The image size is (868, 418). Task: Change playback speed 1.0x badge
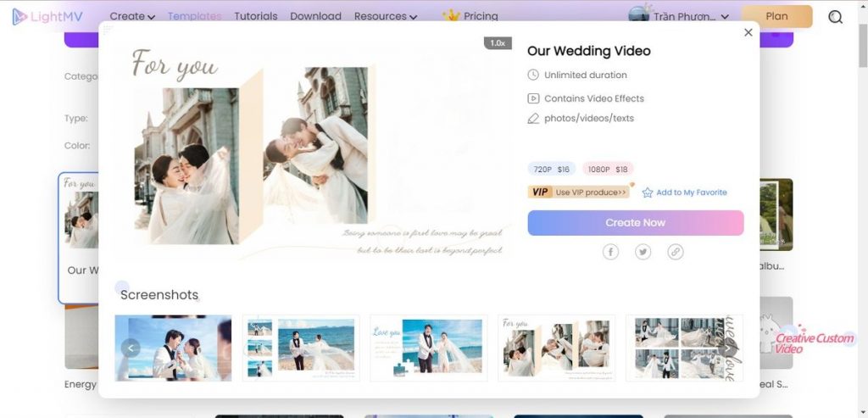point(498,43)
